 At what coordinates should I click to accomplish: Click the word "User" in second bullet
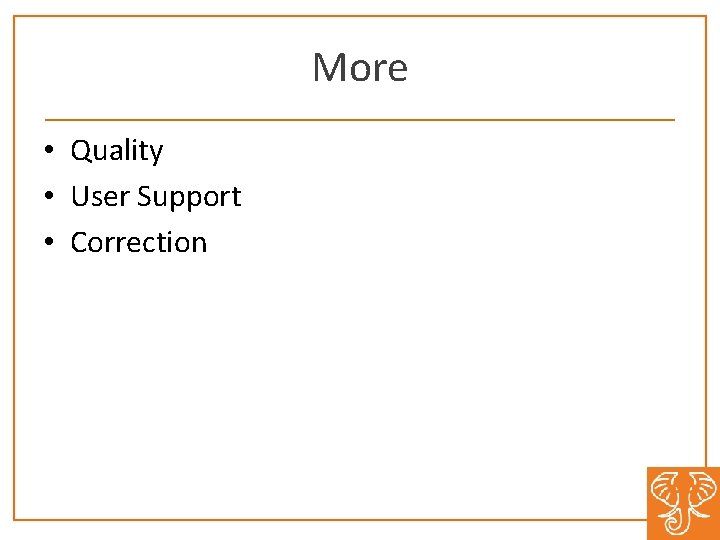(100, 196)
